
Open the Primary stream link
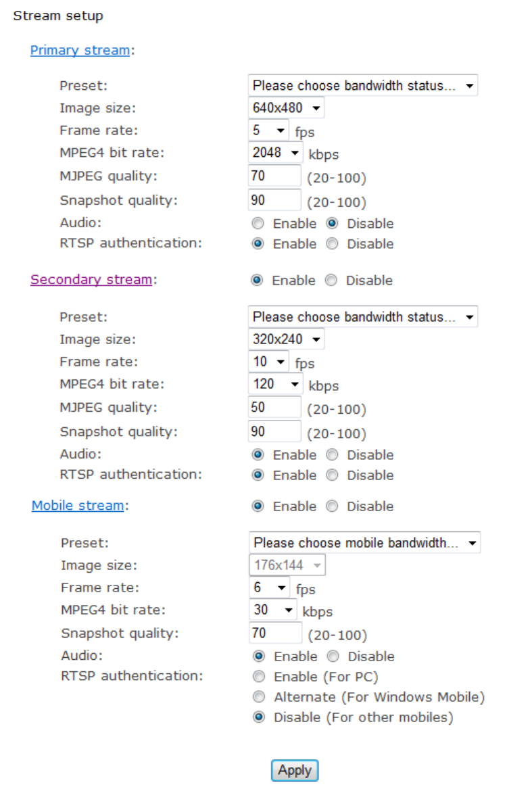(80, 50)
